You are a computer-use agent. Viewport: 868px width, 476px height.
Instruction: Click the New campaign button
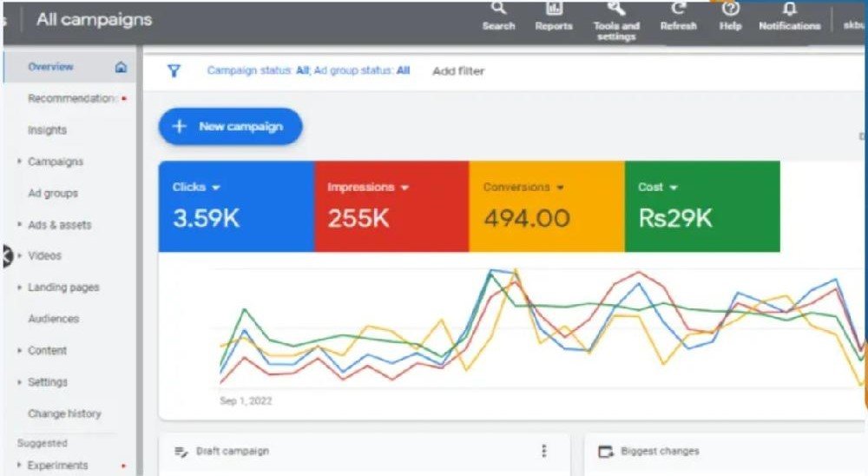pos(230,127)
